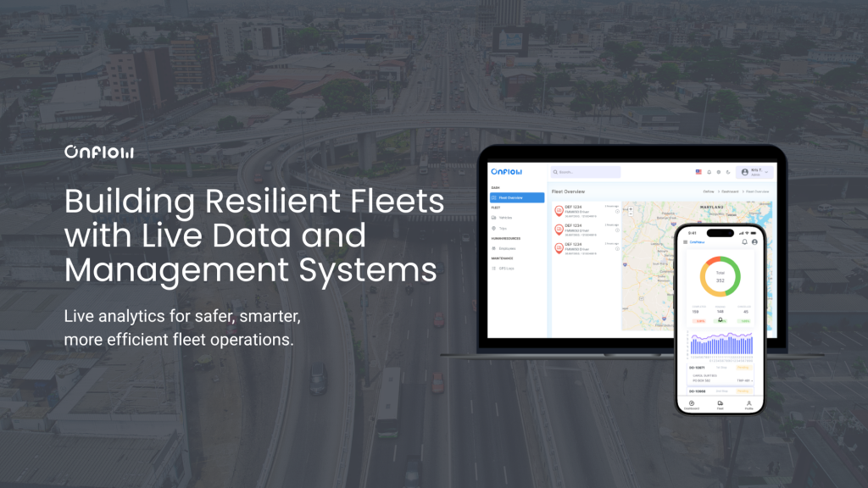Screen dimensions: 868x488
Task: Open settings via the gear icon
Action: tap(719, 172)
